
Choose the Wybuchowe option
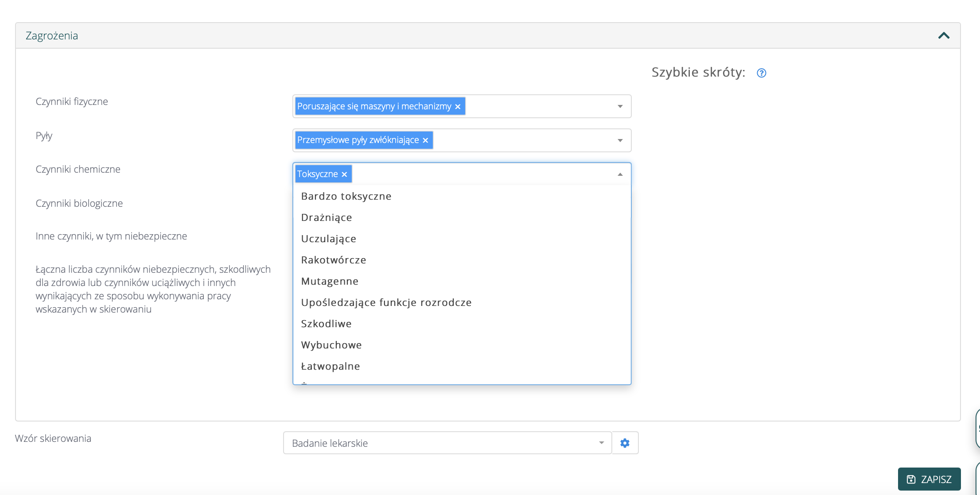(331, 345)
